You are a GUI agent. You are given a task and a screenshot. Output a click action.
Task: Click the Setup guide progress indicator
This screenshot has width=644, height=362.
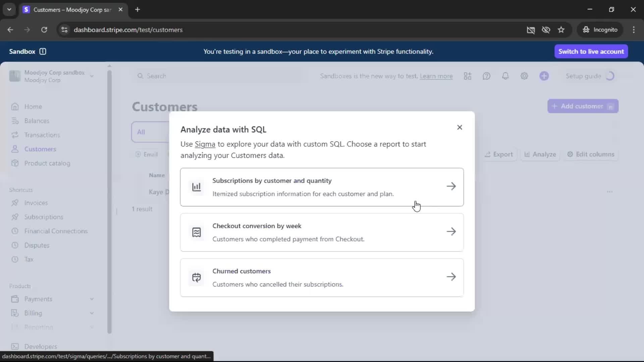pyautogui.click(x=609, y=76)
